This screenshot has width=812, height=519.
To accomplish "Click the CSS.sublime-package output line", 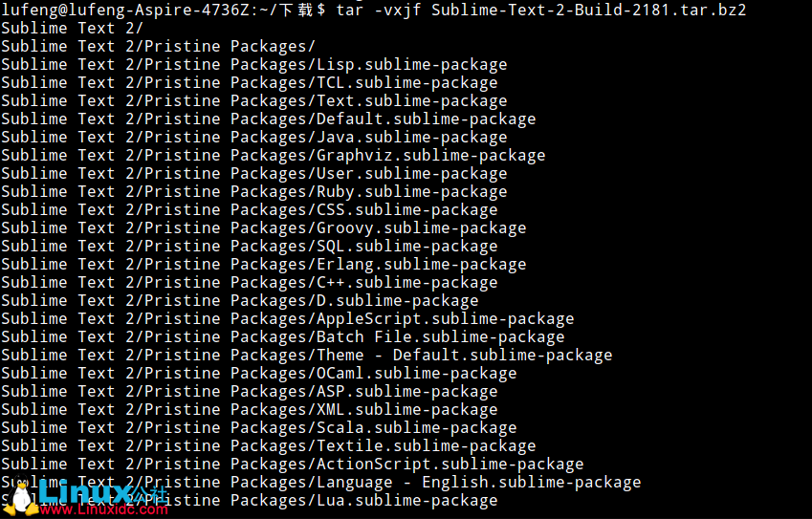I will click(x=406, y=209).
